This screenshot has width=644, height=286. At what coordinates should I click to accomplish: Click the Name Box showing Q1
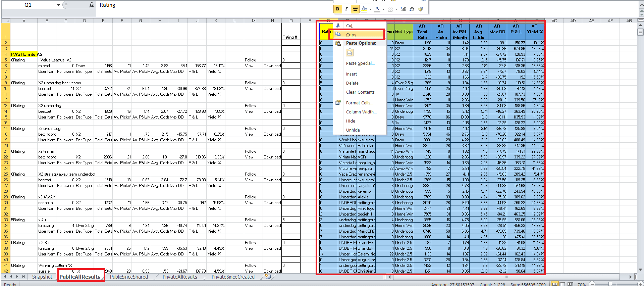[x=28, y=5]
